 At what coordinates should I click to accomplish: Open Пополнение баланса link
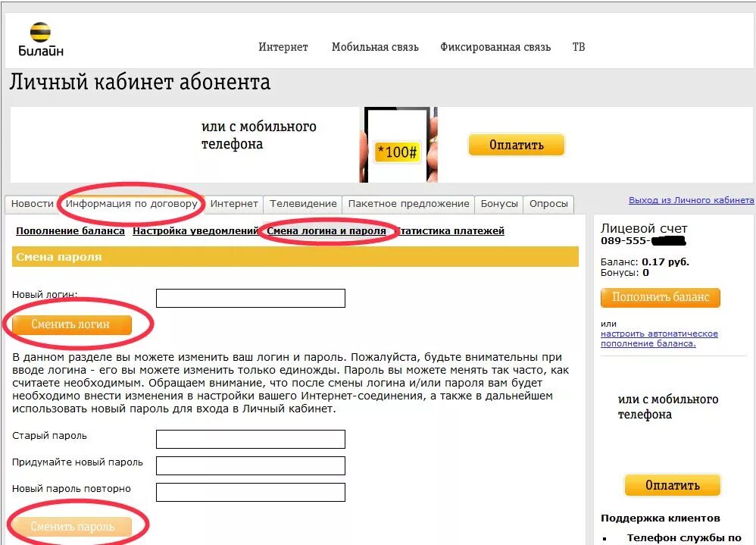(x=70, y=230)
